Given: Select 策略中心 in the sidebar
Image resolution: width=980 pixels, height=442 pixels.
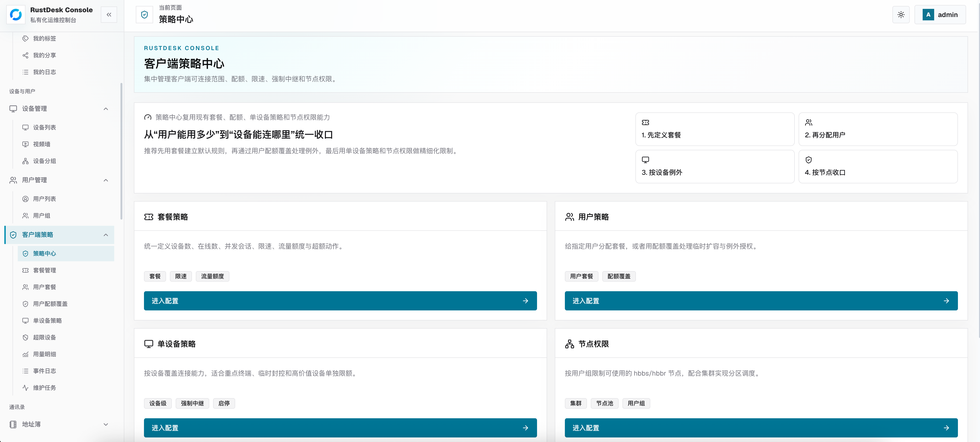Looking at the screenshot, I should tap(66, 254).
